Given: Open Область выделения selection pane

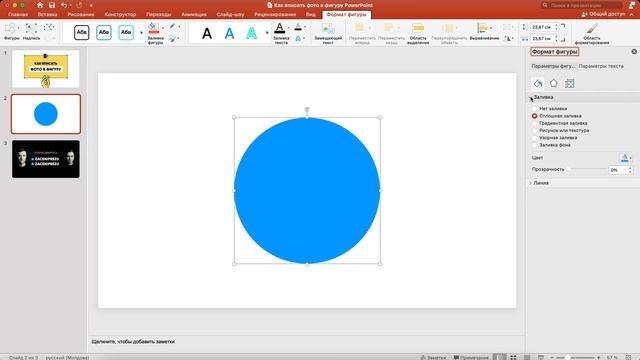Looking at the screenshot, I should pos(418,33).
